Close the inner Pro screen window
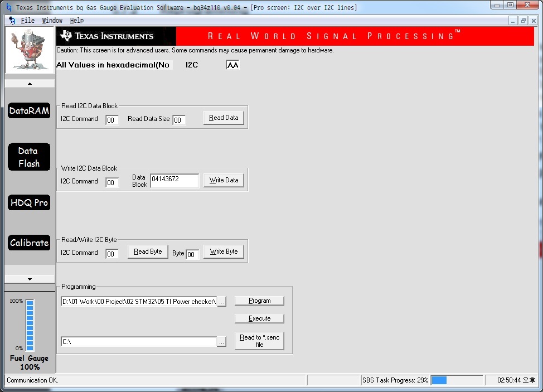Screen dimensions: 543x392 [534, 21]
